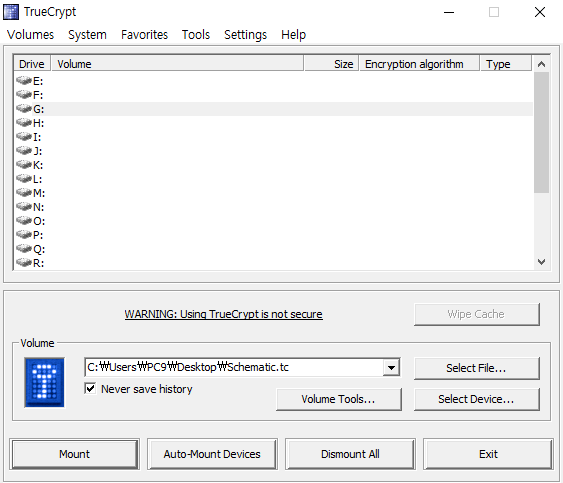Click the volume path input field
This screenshot has width=563, height=483.
(x=234, y=367)
